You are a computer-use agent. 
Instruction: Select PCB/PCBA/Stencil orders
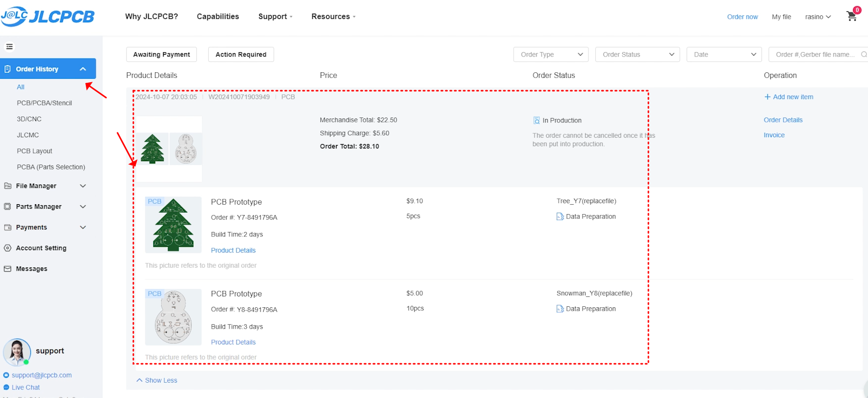coord(44,103)
